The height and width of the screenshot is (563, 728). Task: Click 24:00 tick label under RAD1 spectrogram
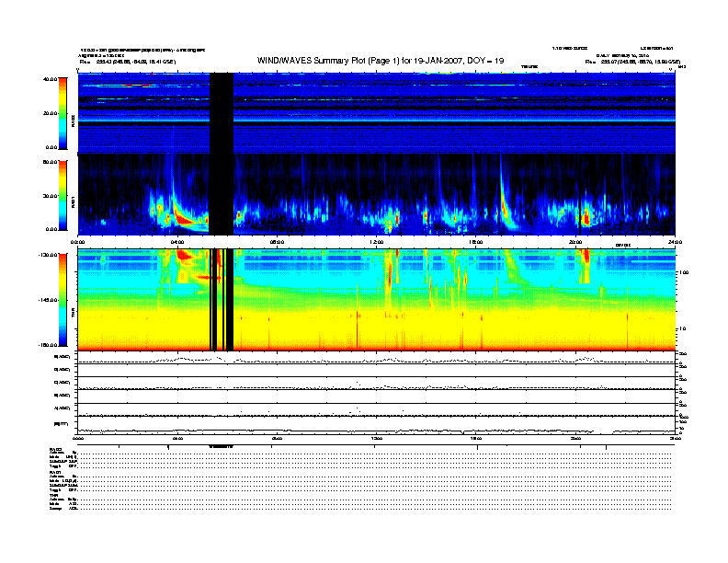[675, 242]
